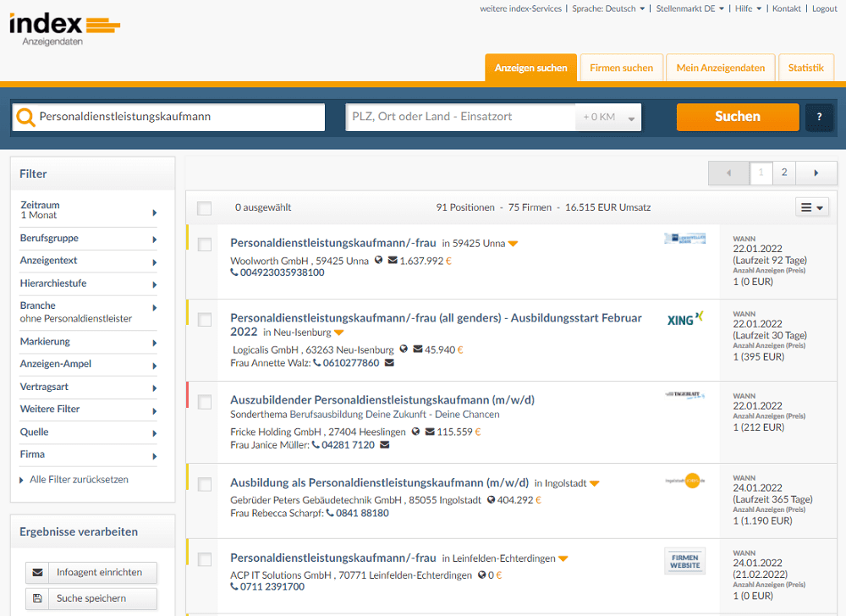Click Alle Filter zurücksetzen
This screenshot has width=846, height=616.
pyautogui.click(x=79, y=480)
